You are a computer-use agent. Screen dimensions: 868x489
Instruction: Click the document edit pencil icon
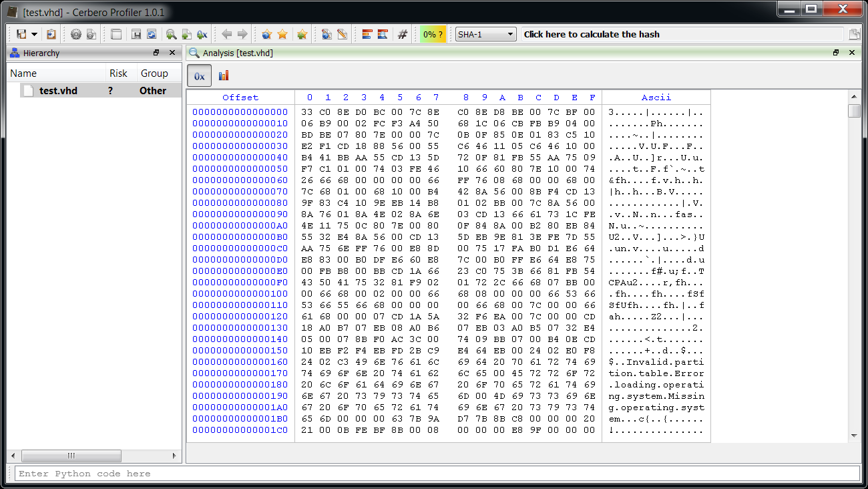click(x=342, y=34)
